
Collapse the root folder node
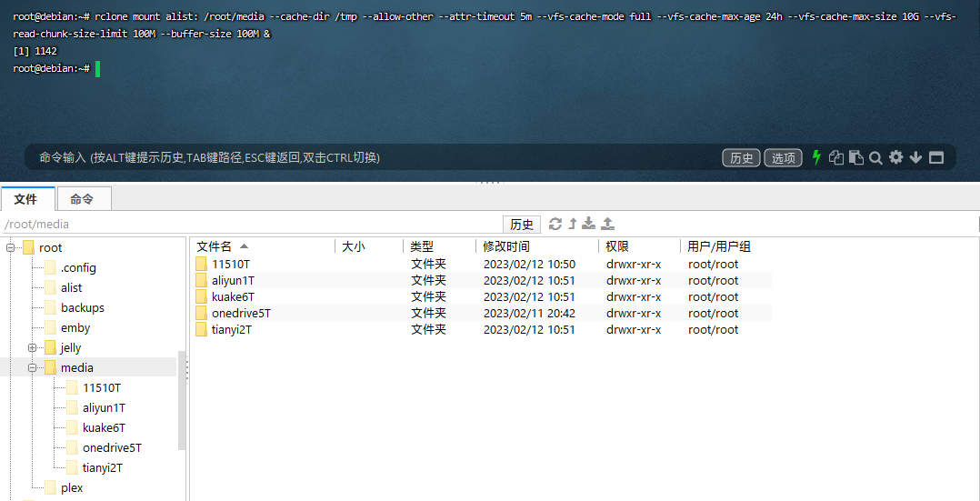coord(11,247)
